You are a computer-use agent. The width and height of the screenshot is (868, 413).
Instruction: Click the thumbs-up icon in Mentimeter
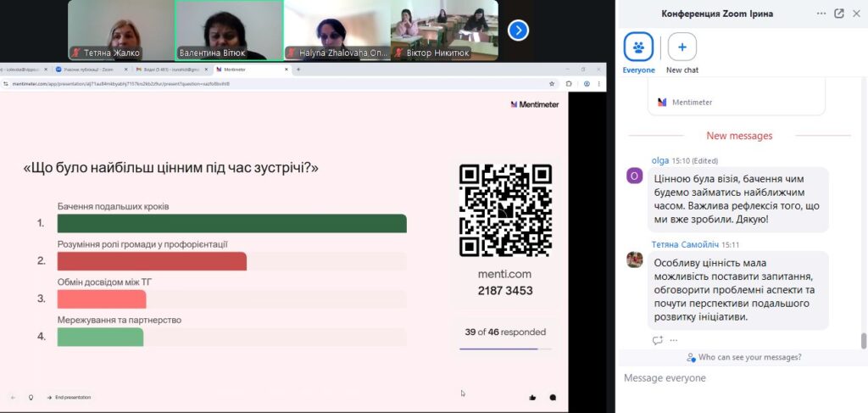pyautogui.click(x=532, y=397)
